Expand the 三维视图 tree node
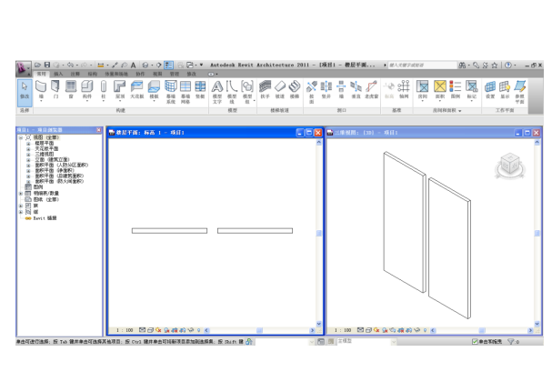The image size is (552, 392). click(28, 155)
